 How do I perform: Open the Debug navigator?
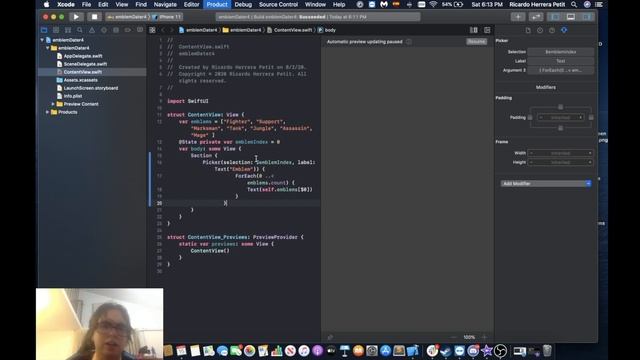pyautogui.click(x=116, y=30)
